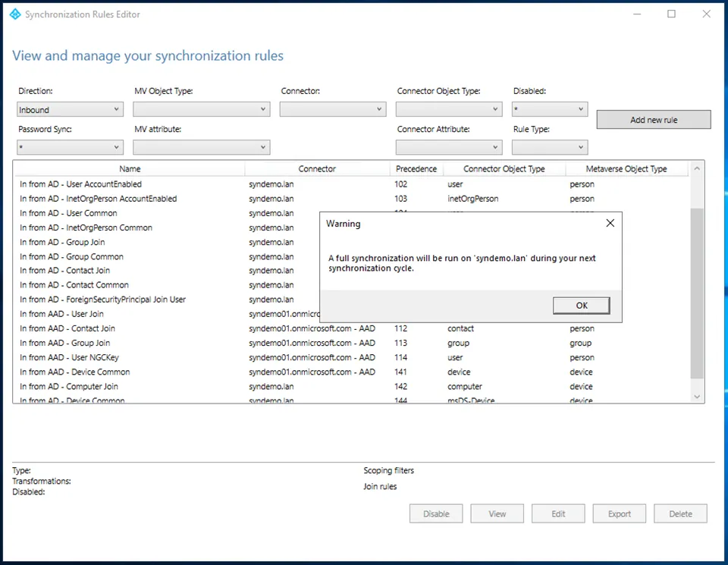This screenshot has height=565, width=728.
Task: Expand the Connector Object Type dropdown
Action: pyautogui.click(x=448, y=110)
